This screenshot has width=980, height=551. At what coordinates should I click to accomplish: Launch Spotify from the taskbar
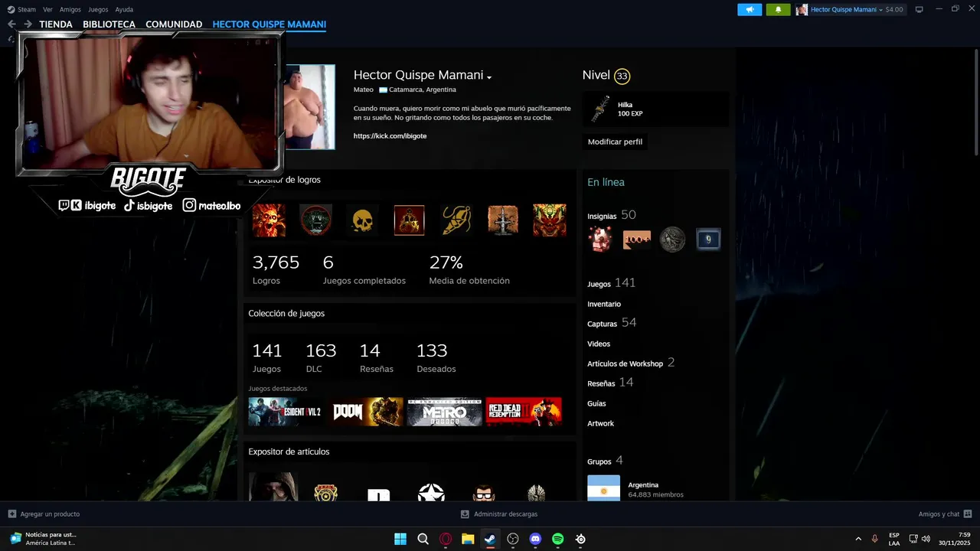point(558,539)
